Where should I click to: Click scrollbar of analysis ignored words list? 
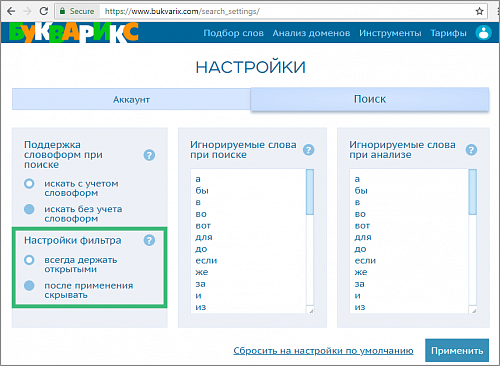(472, 192)
